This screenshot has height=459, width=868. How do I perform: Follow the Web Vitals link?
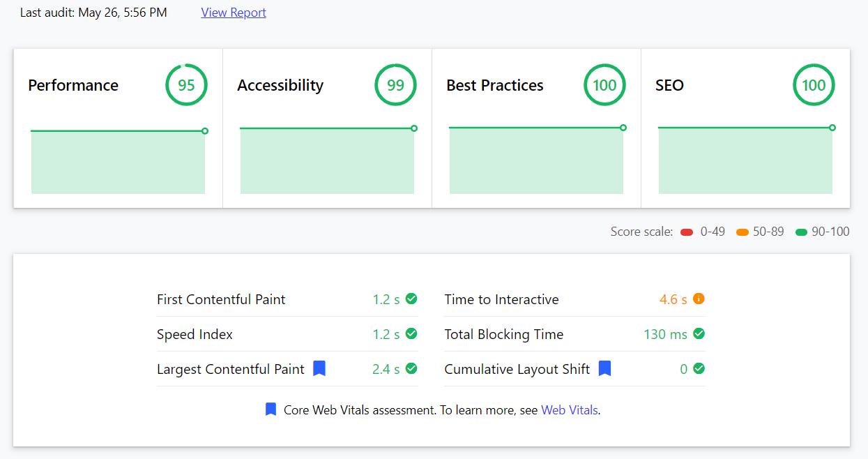pos(570,410)
